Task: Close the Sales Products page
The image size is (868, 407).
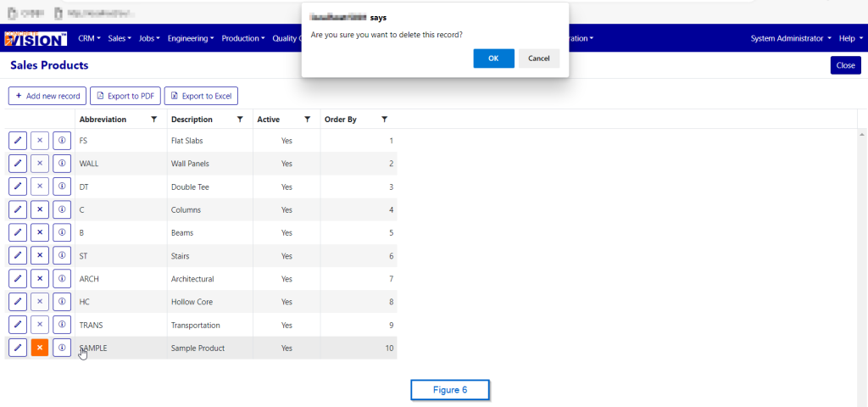Action: tap(846, 65)
